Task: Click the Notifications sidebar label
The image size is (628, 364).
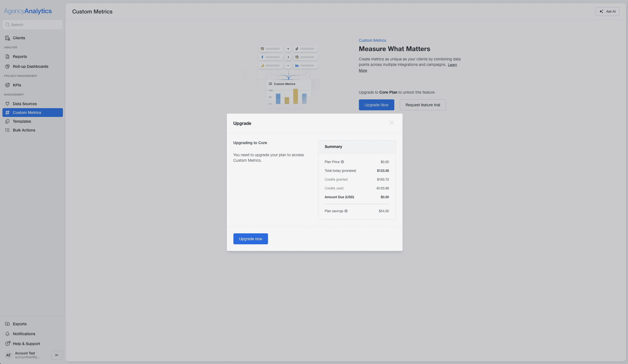Action: 24,334
